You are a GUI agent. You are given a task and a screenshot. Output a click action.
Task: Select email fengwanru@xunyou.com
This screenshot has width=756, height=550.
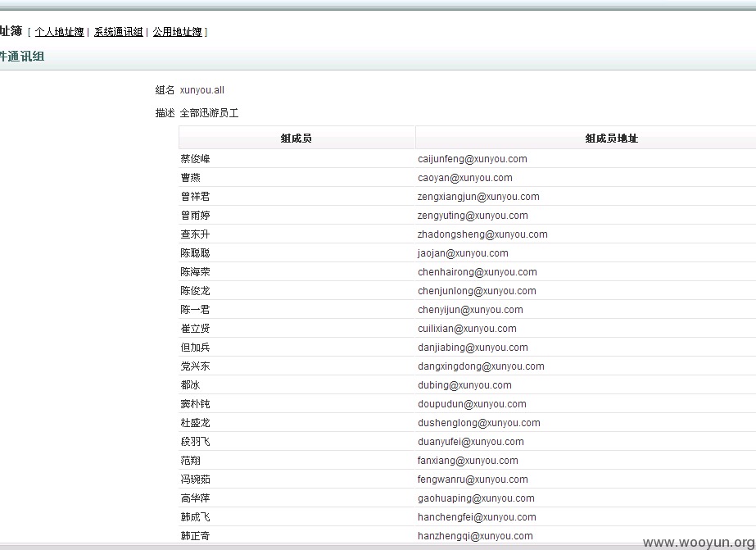click(473, 480)
